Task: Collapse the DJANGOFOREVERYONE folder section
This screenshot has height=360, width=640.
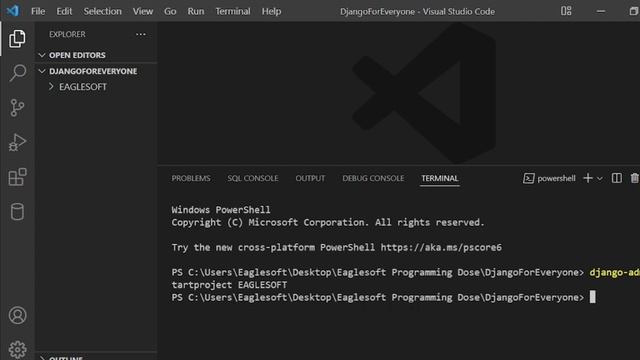Action: click(x=42, y=71)
